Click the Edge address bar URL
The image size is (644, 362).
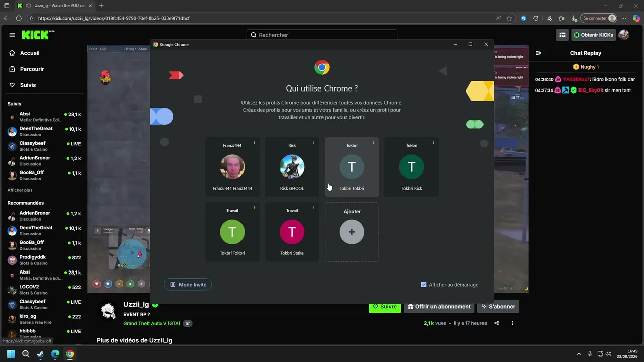point(114,18)
